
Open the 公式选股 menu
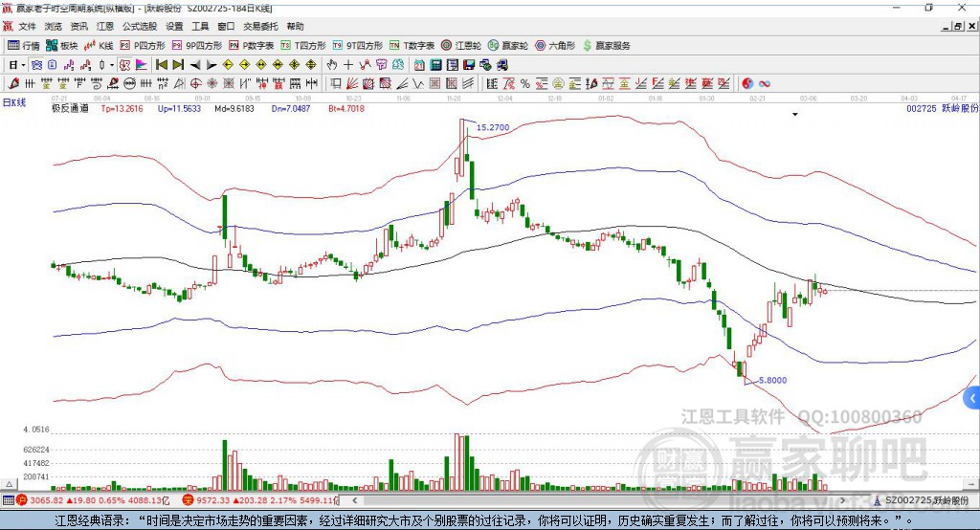coord(140,26)
